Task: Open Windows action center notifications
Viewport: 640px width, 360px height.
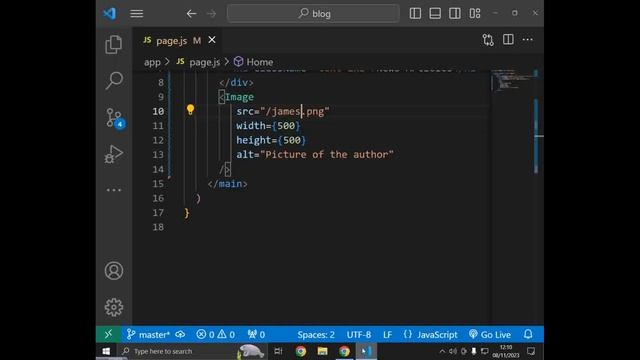Action: (x=531, y=351)
